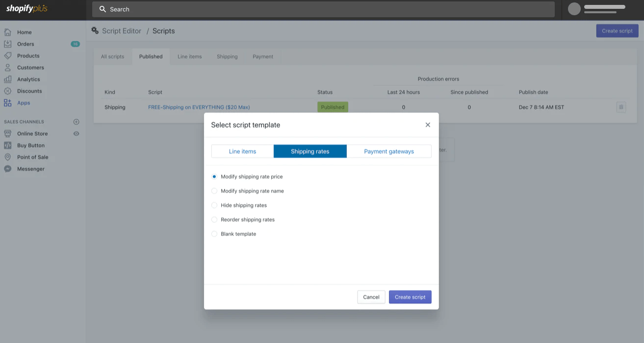Open Discounts from the sidebar
Image resolution: width=644 pixels, height=343 pixels.
point(28,91)
